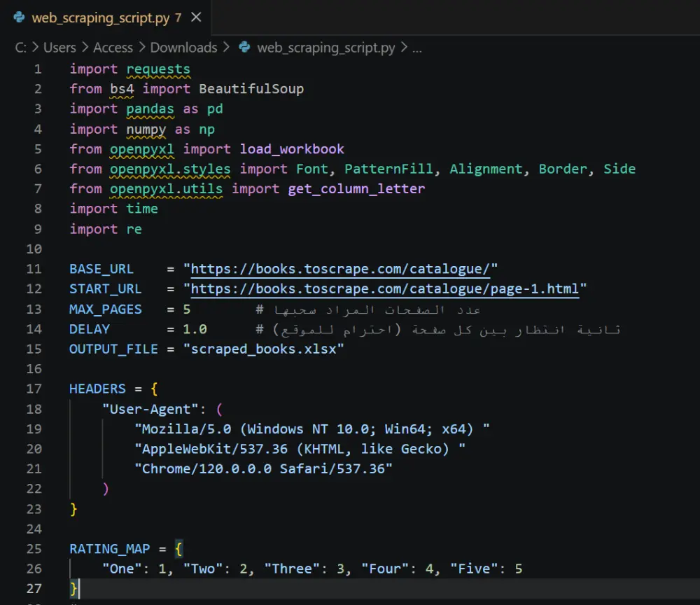Click the OUTPUT_FILE variable name

pos(113,349)
